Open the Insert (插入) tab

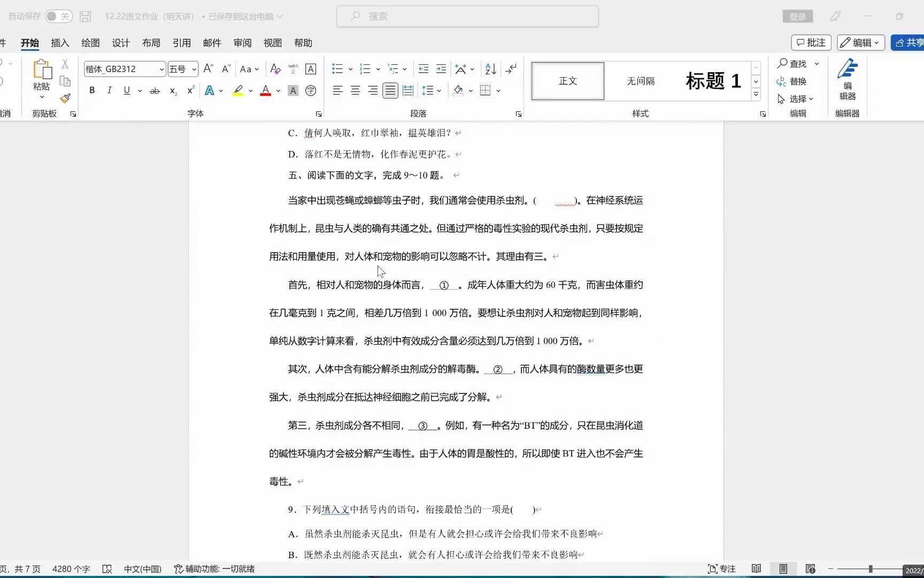coord(60,43)
